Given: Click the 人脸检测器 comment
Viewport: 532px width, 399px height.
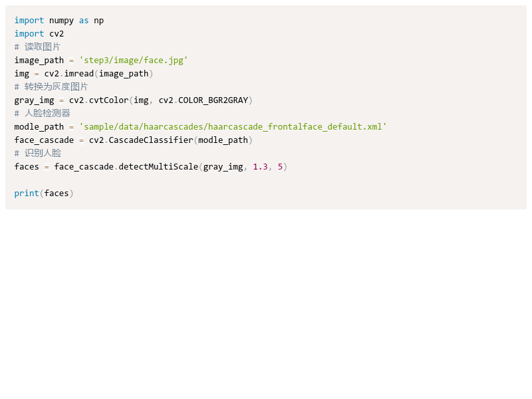Looking at the screenshot, I should (x=42, y=113).
